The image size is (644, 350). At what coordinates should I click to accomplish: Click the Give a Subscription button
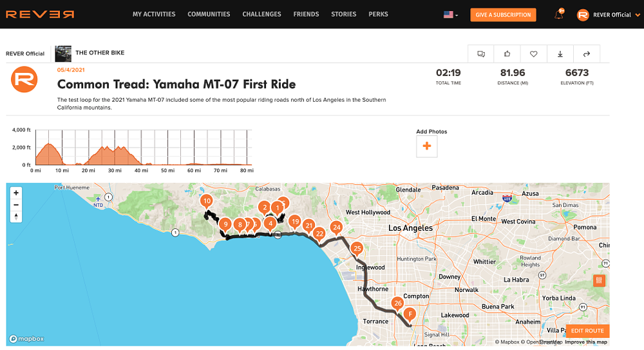tap(503, 15)
